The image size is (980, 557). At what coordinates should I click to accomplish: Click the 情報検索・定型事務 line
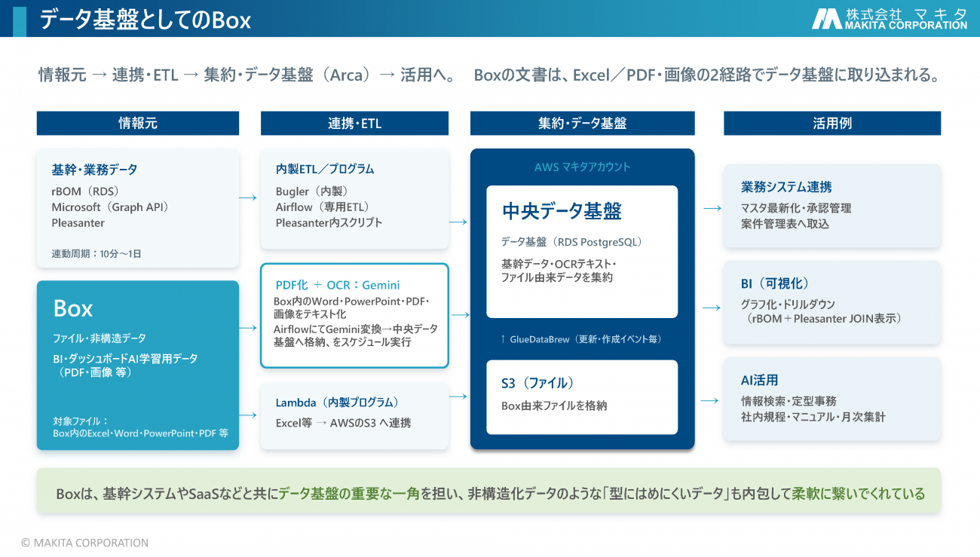coord(789,401)
